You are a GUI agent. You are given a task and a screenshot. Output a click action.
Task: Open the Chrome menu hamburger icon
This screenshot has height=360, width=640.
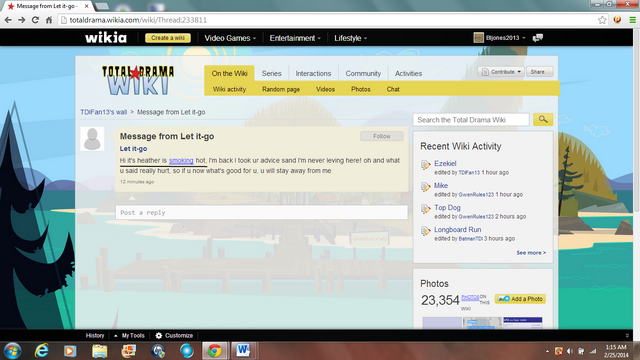pos(632,20)
